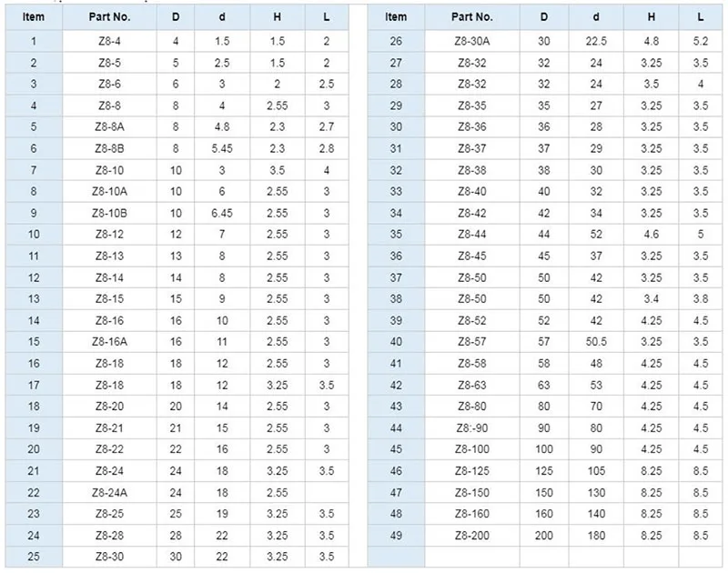Select the Z8-57 part entry
Viewport: 728px width, 573px height.
click(471, 342)
